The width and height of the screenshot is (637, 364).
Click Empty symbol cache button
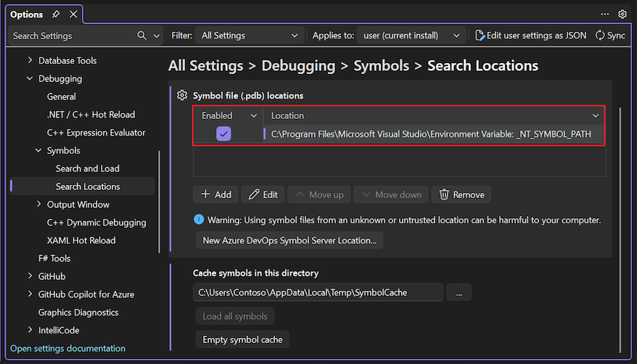tap(242, 339)
